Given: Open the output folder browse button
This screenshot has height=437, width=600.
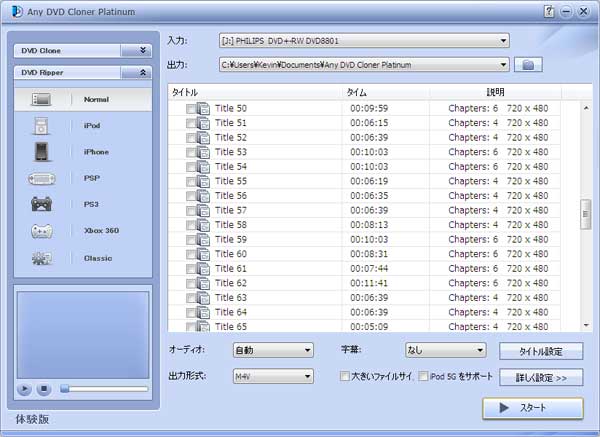Looking at the screenshot, I should point(528,65).
